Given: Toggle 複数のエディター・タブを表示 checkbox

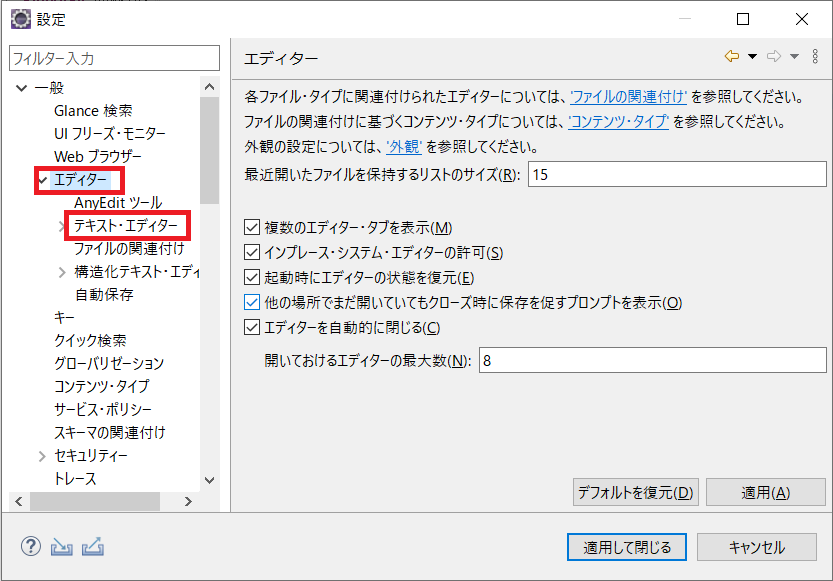Looking at the screenshot, I should tap(252, 227).
